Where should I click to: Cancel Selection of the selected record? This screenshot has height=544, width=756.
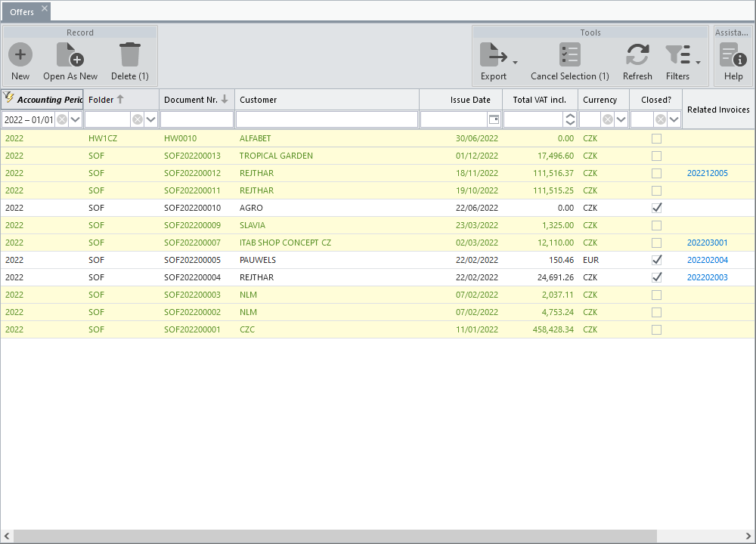[x=569, y=62]
